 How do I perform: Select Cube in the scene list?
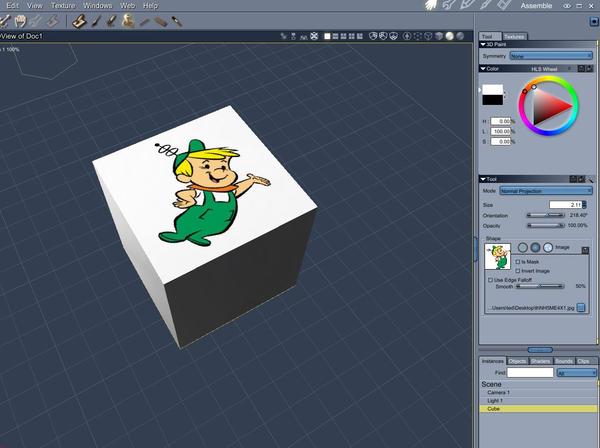click(x=538, y=409)
